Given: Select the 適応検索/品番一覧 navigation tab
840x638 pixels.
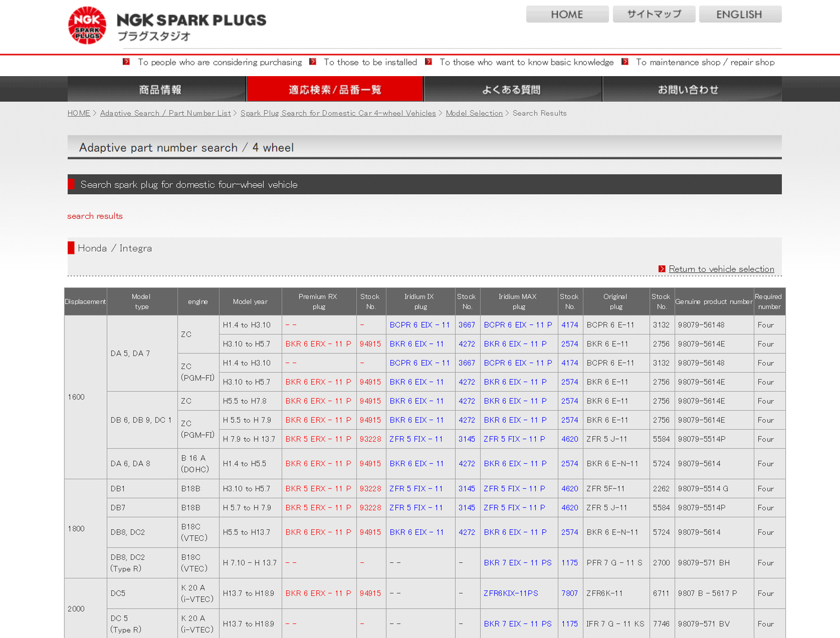Looking at the screenshot, I should (x=335, y=89).
